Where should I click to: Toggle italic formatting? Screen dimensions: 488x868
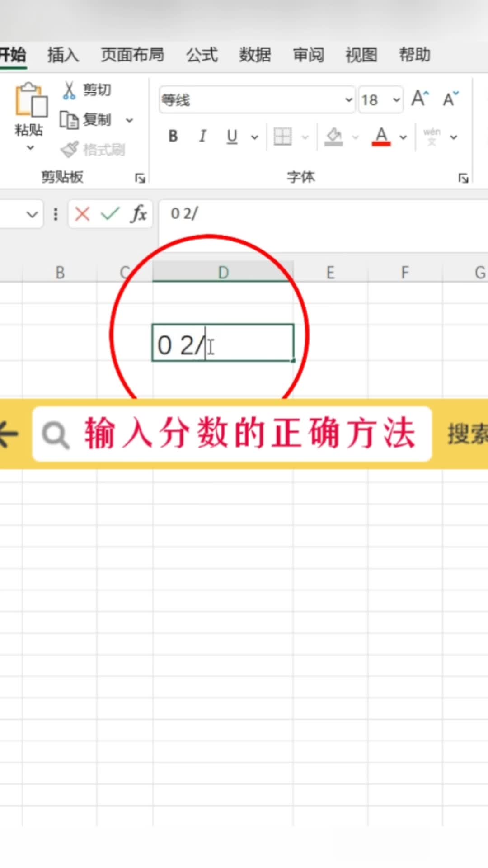pyautogui.click(x=202, y=136)
